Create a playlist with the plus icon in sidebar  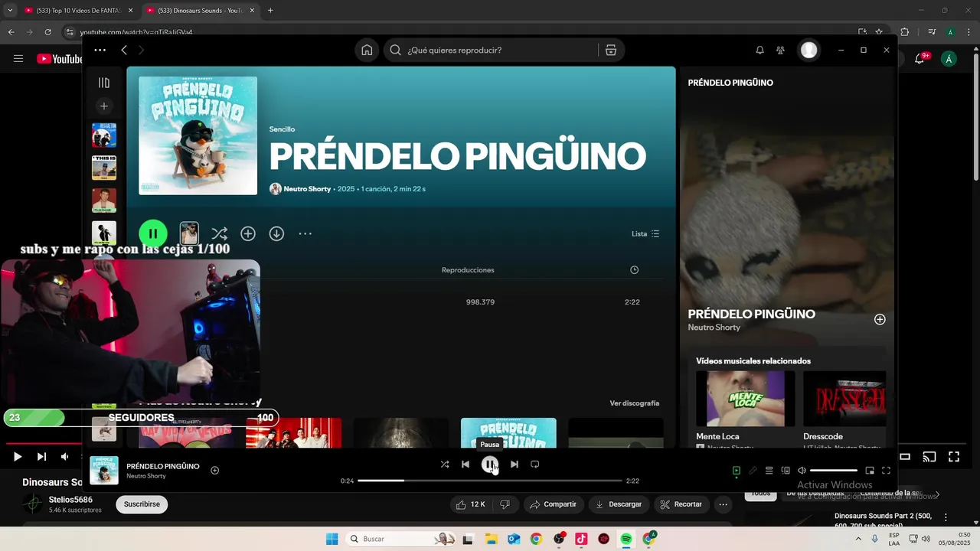click(104, 106)
